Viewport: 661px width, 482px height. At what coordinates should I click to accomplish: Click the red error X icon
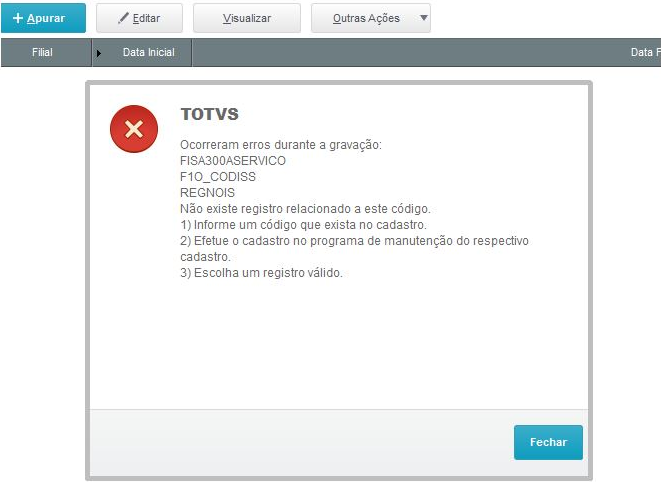(x=134, y=129)
